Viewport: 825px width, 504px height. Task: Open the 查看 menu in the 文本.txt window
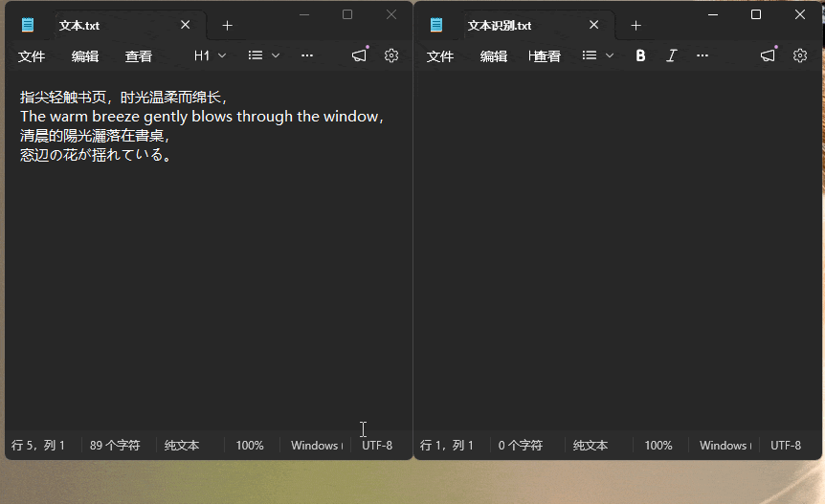click(139, 56)
